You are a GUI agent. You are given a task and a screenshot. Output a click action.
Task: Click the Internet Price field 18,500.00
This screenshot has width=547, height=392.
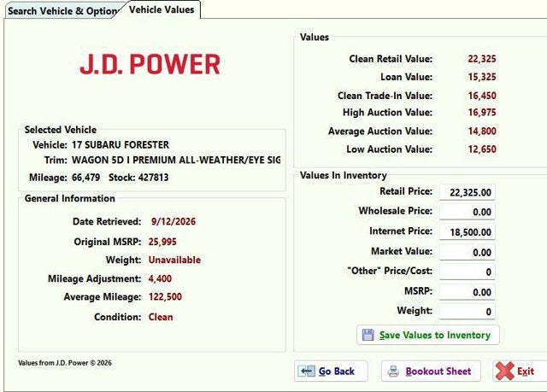[468, 232]
